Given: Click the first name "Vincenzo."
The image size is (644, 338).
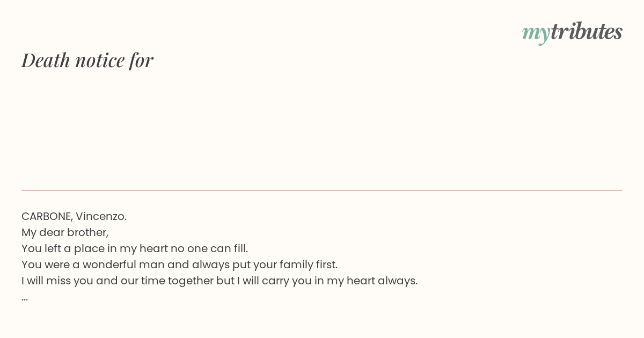Looking at the screenshot, I should pyautogui.click(x=101, y=216).
